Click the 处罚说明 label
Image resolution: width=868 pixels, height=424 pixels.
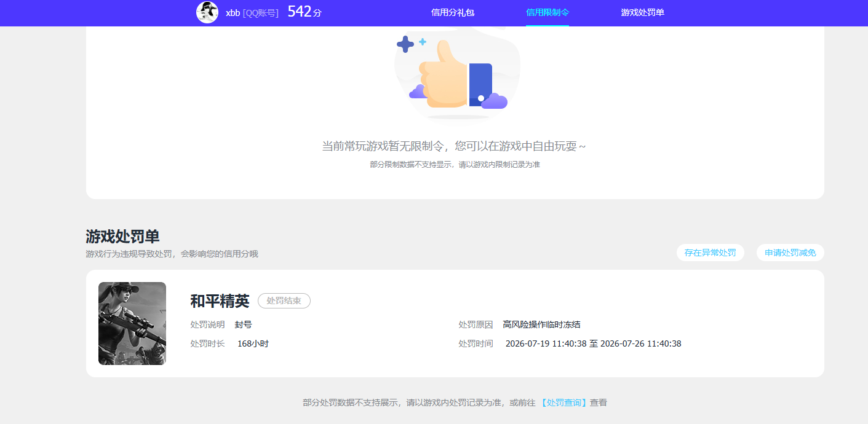click(x=207, y=324)
